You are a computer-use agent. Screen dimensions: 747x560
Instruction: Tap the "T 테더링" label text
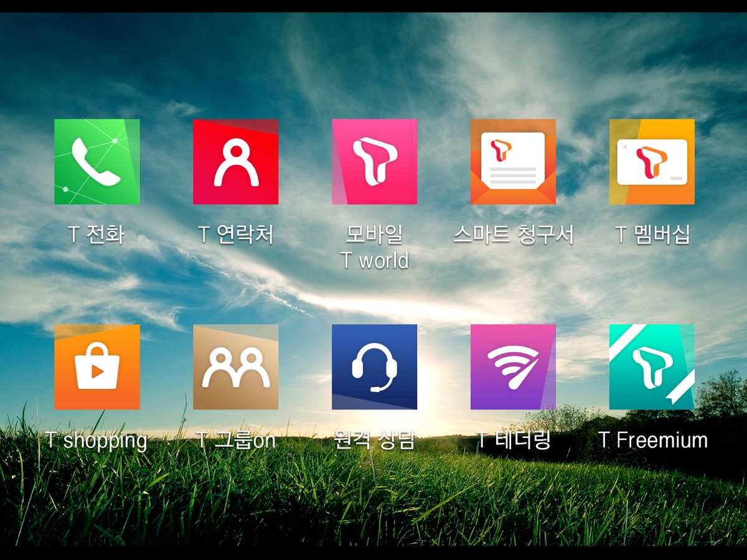point(514,441)
